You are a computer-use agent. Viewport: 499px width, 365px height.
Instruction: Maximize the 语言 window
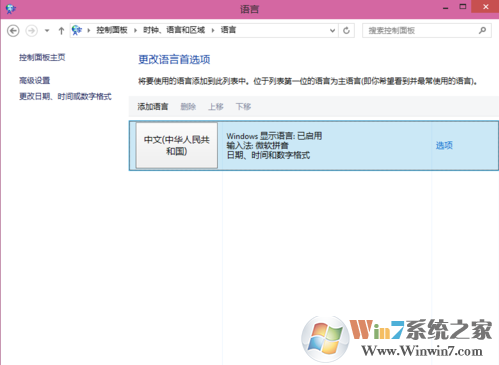point(463,7)
